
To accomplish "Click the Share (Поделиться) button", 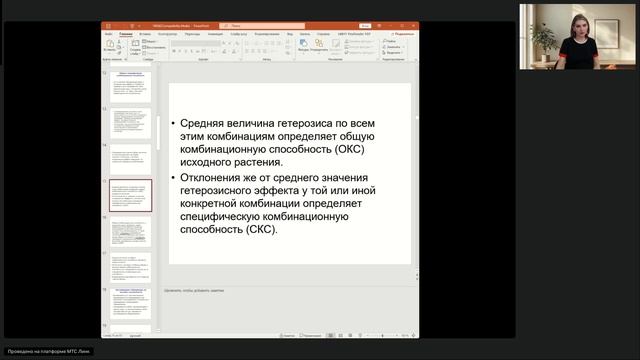I will click(x=402, y=34).
